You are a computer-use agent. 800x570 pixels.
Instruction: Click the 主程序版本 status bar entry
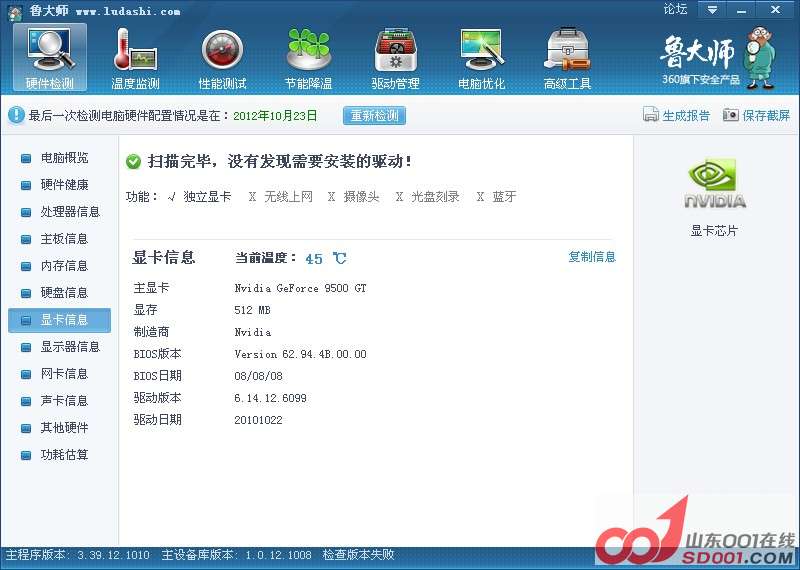point(78,555)
